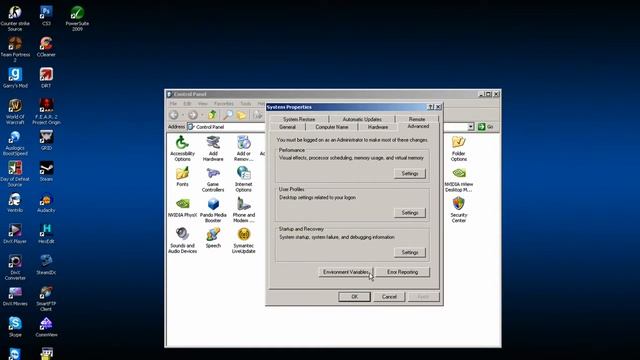Select the Fonts folder in Control Panel
Screen dimensions: 640x360
click(182, 176)
